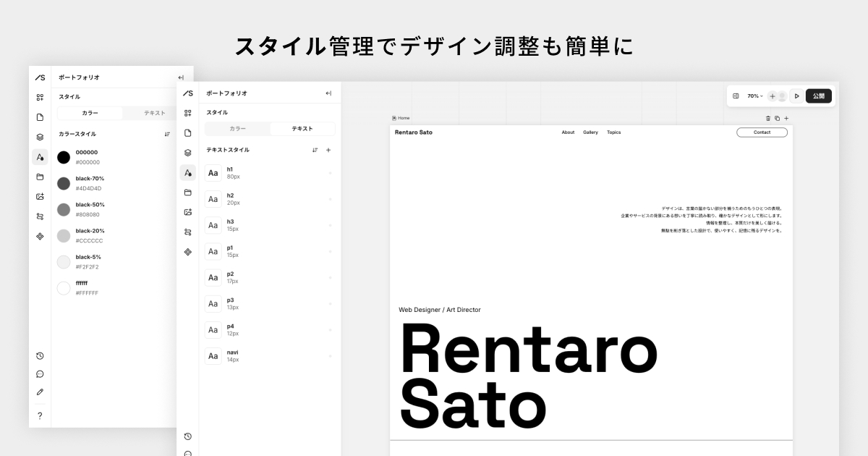868x456 pixels.
Task: Select the ffffff white color swatch
Action: [x=64, y=288]
